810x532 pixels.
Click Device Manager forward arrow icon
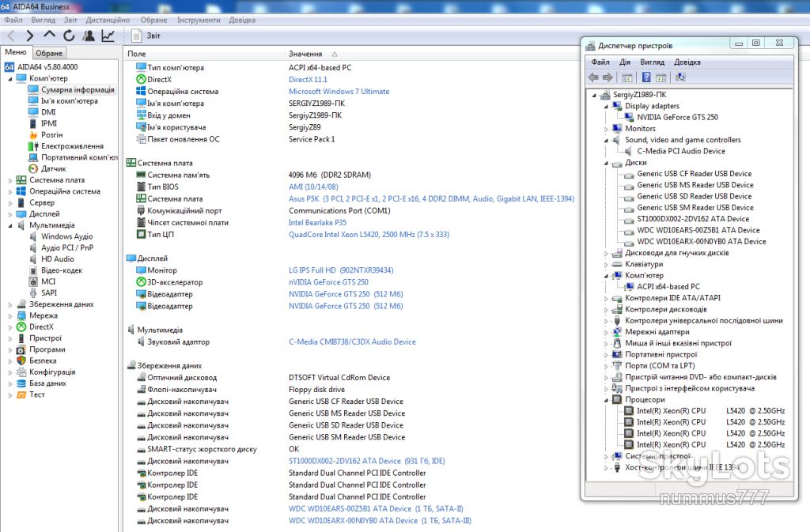[x=607, y=77]
